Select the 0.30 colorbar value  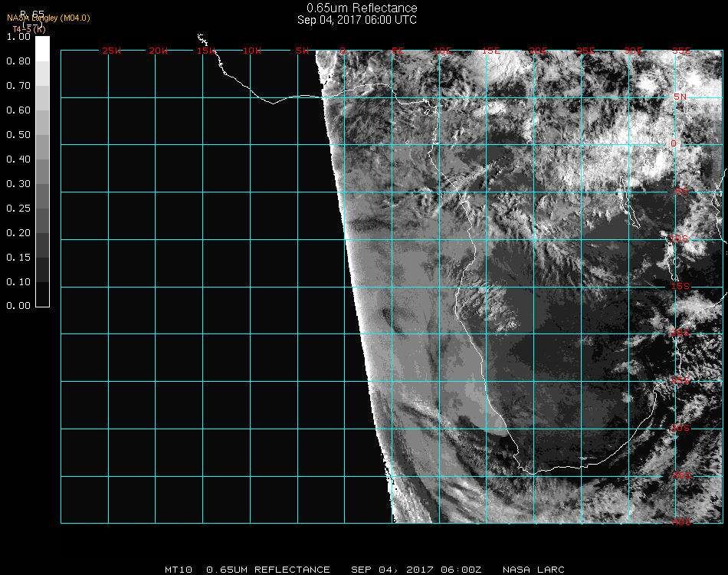click(18, 184)
